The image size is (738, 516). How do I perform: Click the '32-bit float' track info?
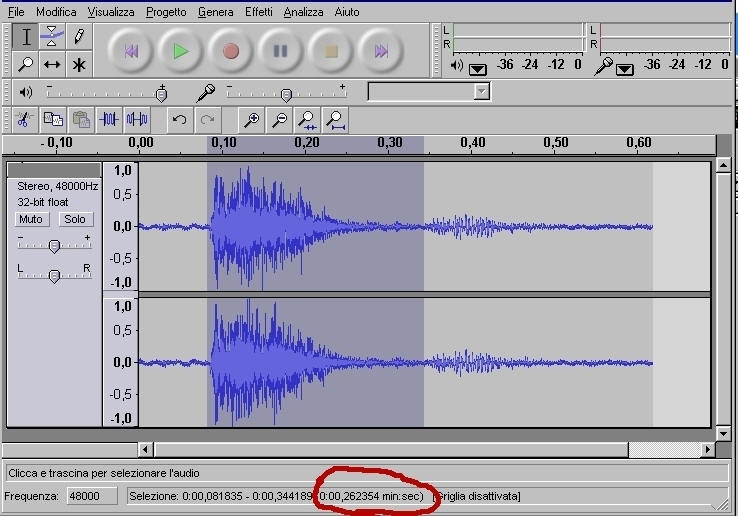42,202
